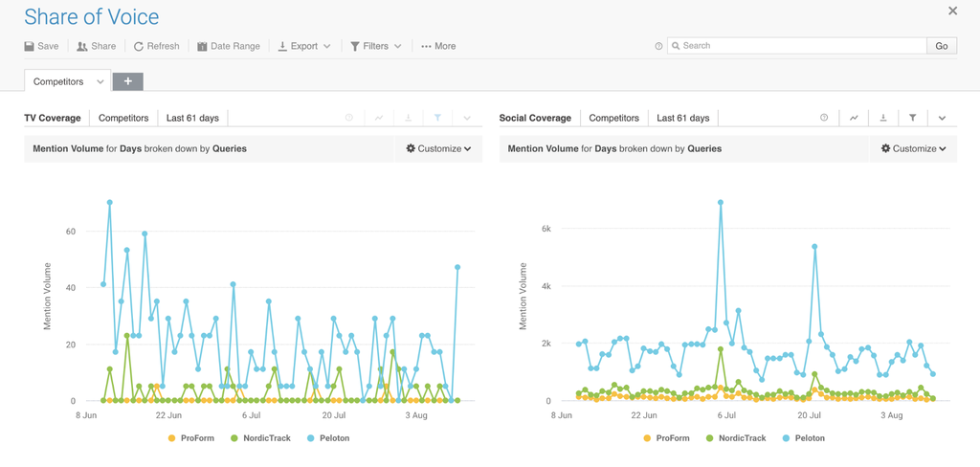Viewport: 980px width, 467px height.
Task: Click the Share dashboard toolbar item
Action: 96,46
